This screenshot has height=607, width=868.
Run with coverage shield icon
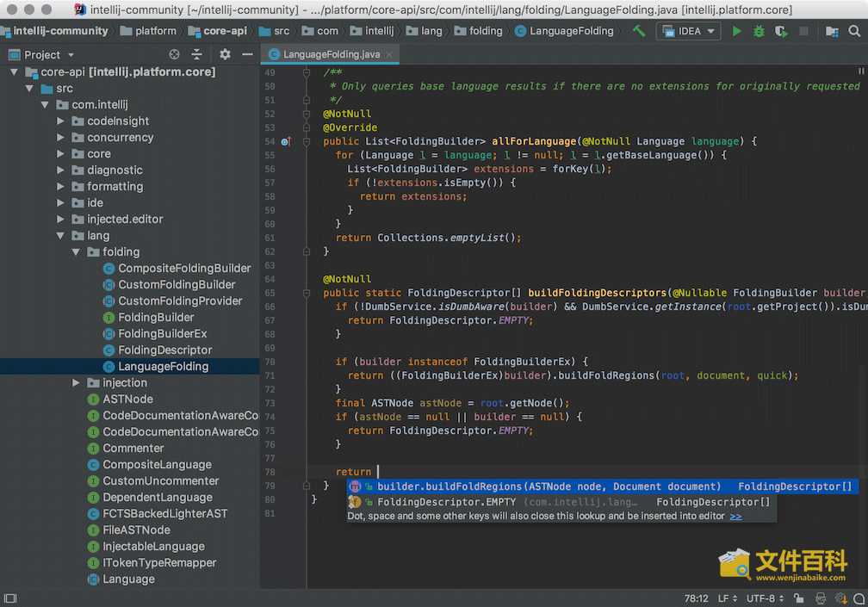coord(781,32)
